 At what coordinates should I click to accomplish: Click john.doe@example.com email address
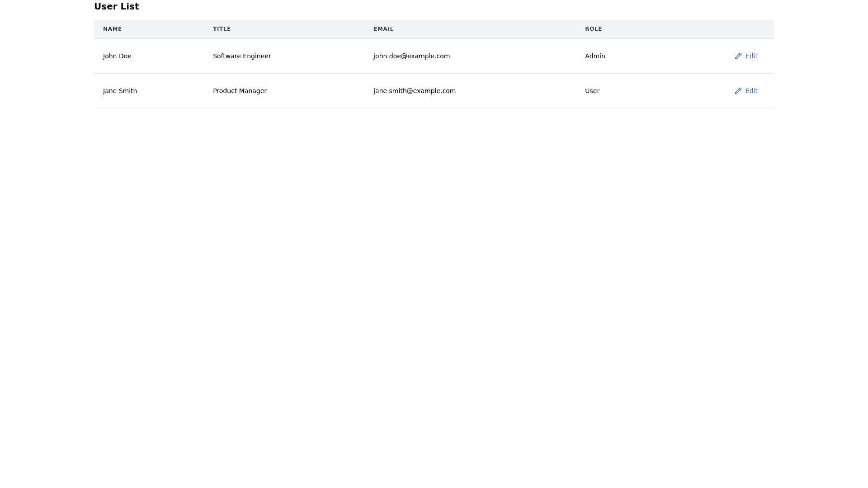coord(411,56)
